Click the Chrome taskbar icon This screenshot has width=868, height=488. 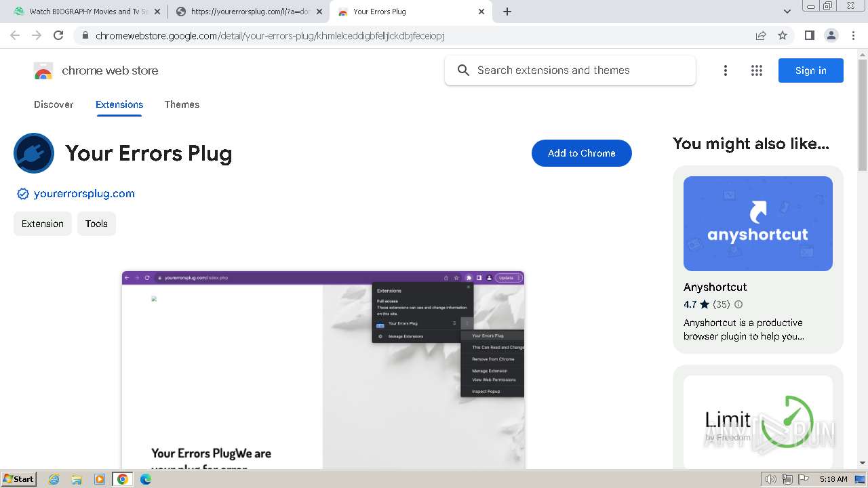click(x=123, y=479)
